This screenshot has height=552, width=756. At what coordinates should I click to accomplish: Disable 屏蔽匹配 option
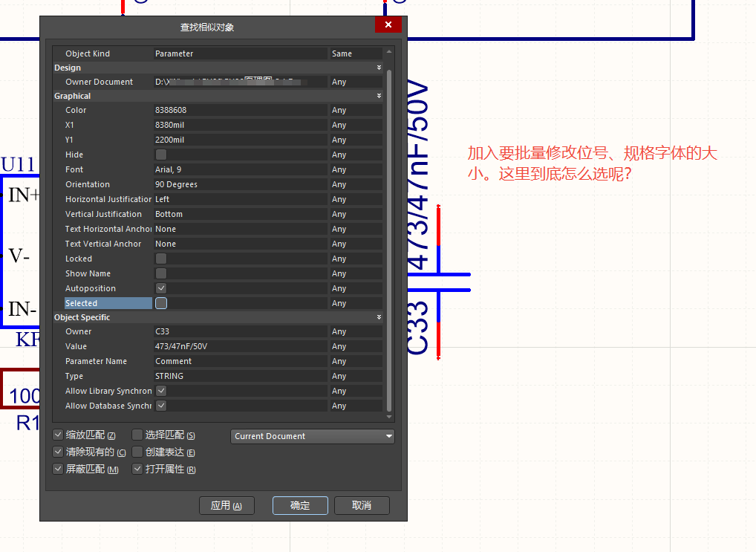(58, 469)
